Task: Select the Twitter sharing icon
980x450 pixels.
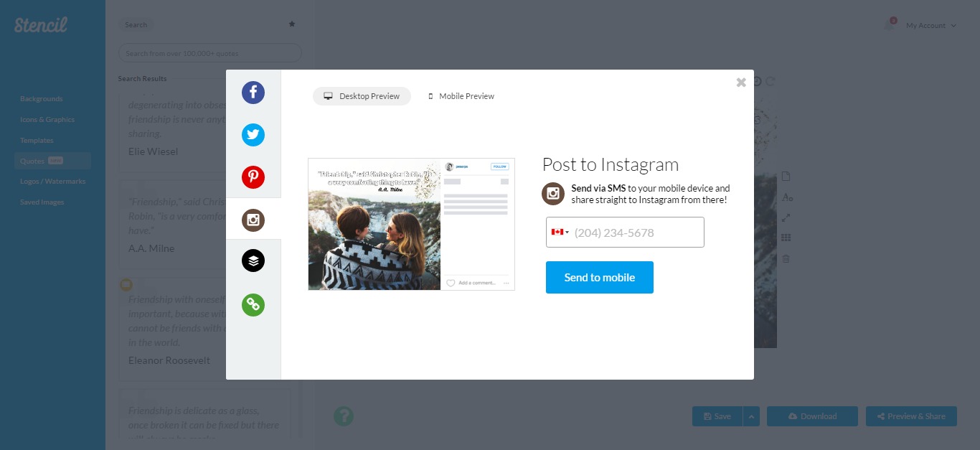Action: point(253,135)
